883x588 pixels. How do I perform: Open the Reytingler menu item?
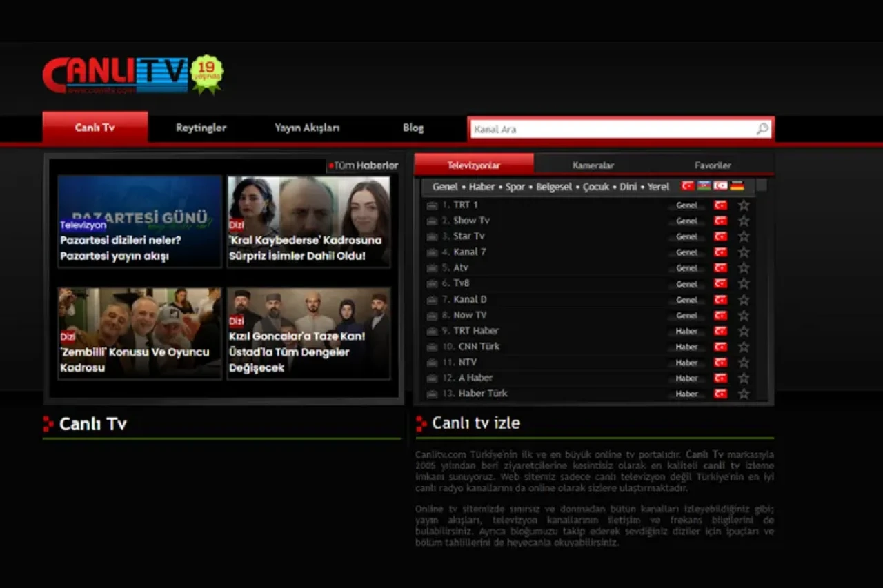(201, 128)
